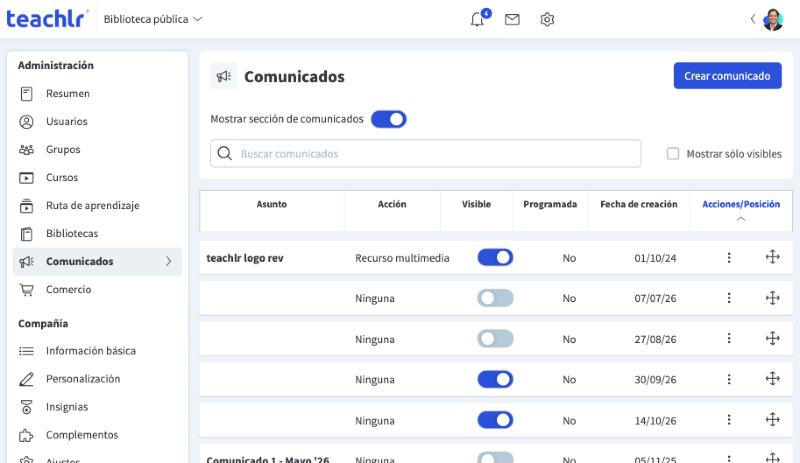Disable visibility for 14/10/26 comunicado
Screen dimensions: 800x463
point(495,420)
